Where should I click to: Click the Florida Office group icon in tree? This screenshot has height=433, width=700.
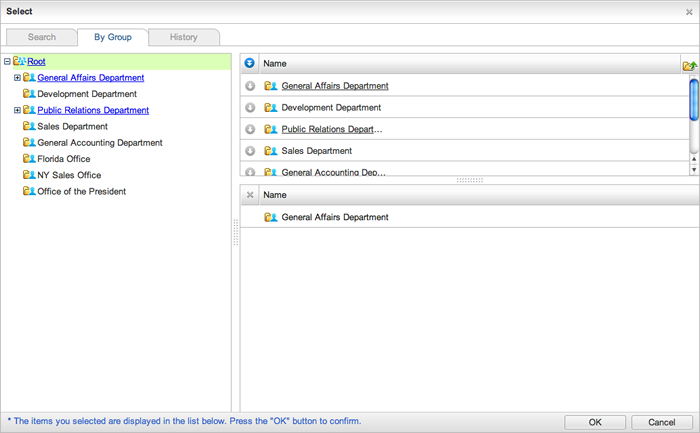(x=29, y=159)
